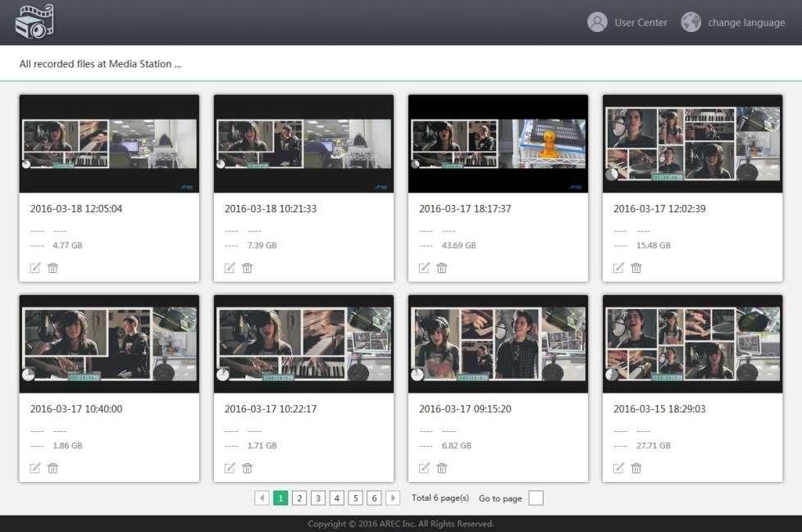Click the AREC copyright footer text
The height and width of the screenshot is (532, 802).
click(400, 524)
